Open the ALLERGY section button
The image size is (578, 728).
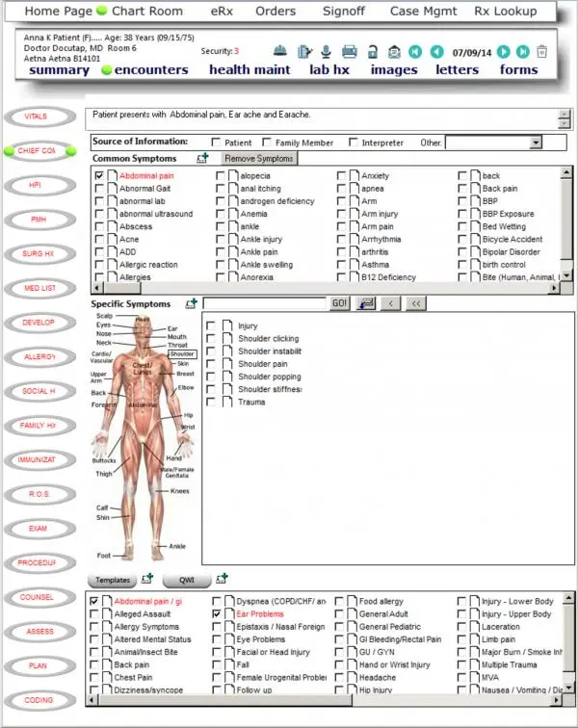point(39,357)
